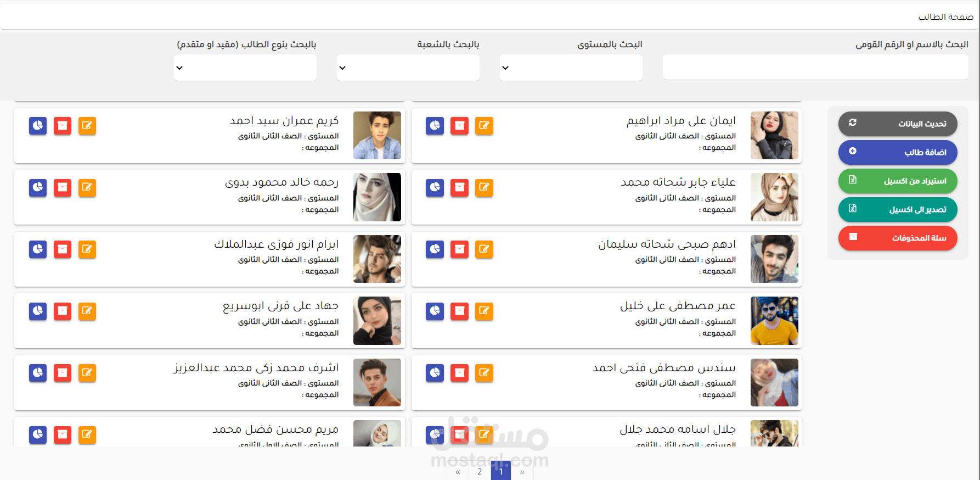The width and height of the screenshot is (980, 480).
Task: Archive student سندس مصطفى فتحى احمد
Action: pos(459,373)
